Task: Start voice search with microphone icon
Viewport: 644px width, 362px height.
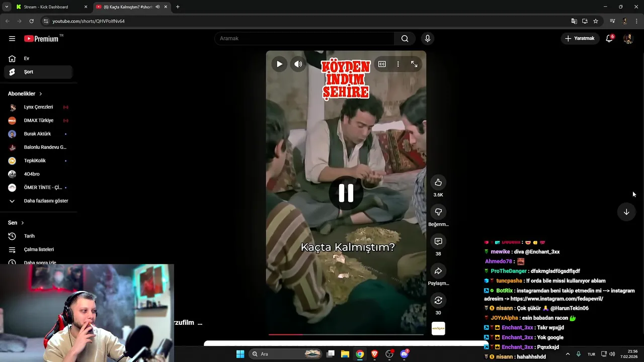Action: pos(428,39)
